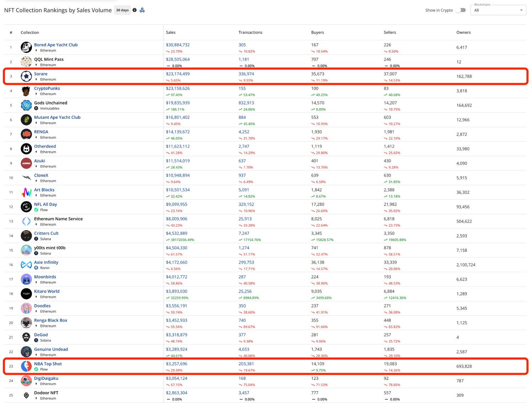Click NFL All Day transactions 329,152
This screenshot has width=532, height=403.
(246, 204)
